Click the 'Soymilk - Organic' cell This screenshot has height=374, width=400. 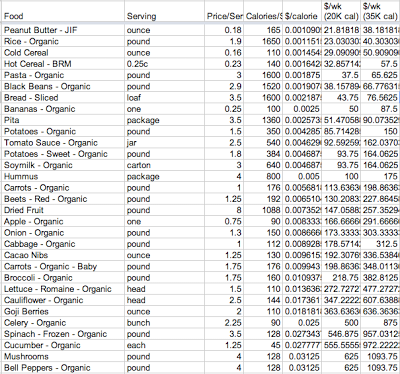point(63,165)
